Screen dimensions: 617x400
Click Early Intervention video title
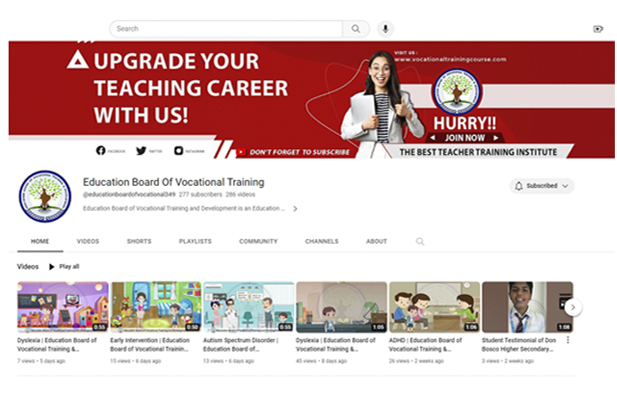coord(150,345)
